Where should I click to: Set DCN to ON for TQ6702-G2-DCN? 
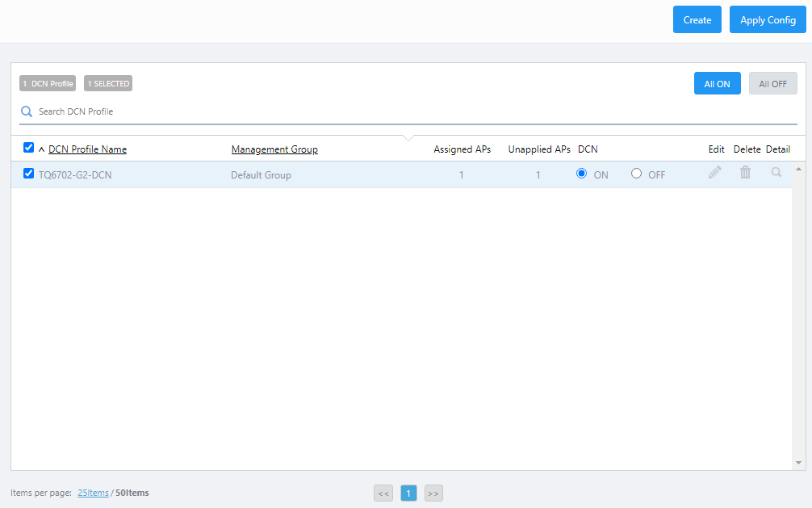tap(582, 174)
